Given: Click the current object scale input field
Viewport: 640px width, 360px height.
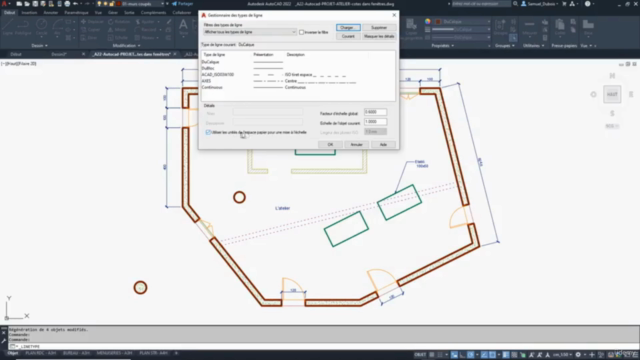Looking at the screenshot, I should (x=375, y=122).
